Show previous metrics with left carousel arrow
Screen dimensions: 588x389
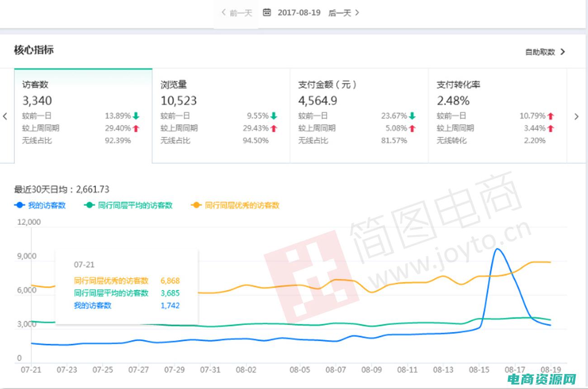tap(5, 116)
